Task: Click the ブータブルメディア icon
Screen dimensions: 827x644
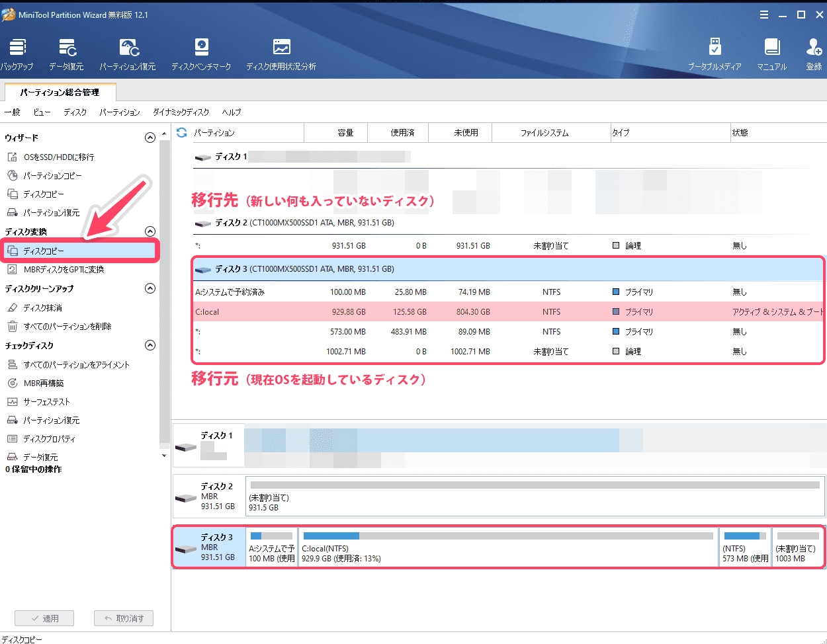Action: click(x=715, y=54)
